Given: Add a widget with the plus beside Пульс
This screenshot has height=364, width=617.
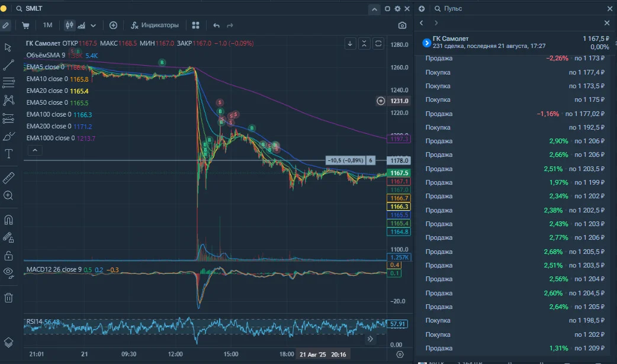Looking at the screenshot, I should tap(422, 9).
